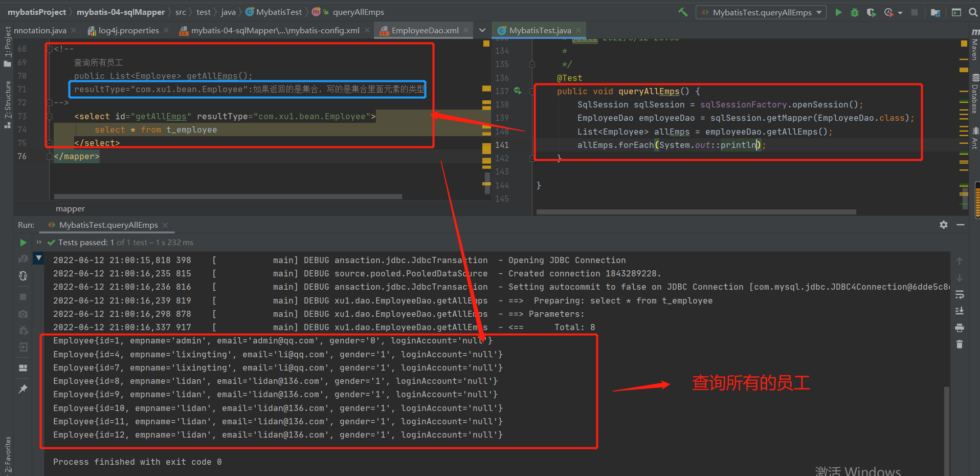The image size is (980, 476).
Task: Fold the comment block at line 68
Action: click(x=50, y=49)
